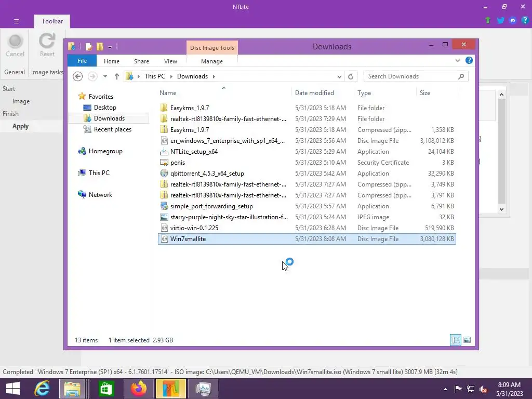532x399 pixels.
Task: Open Firefox from the taskbar
Action: [138, 389]
